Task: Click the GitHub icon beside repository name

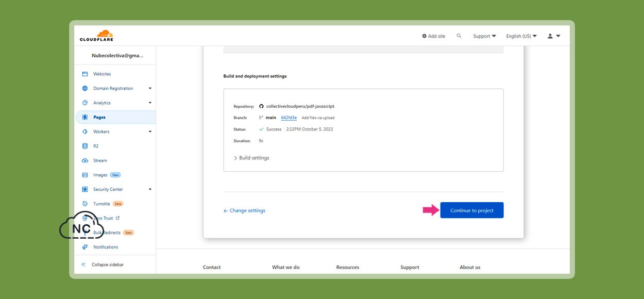Action: [x=261, y=106]
